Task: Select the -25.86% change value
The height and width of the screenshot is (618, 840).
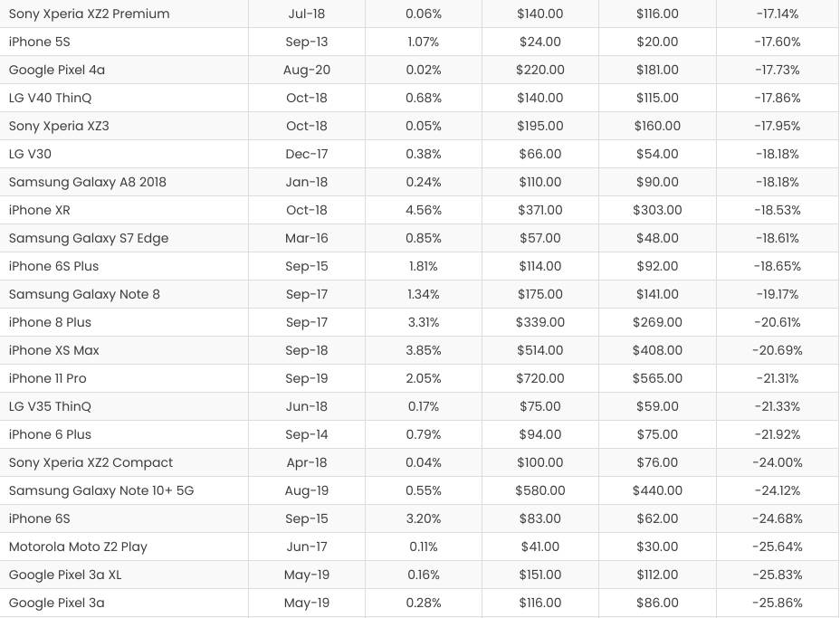Action: [778, 603]
